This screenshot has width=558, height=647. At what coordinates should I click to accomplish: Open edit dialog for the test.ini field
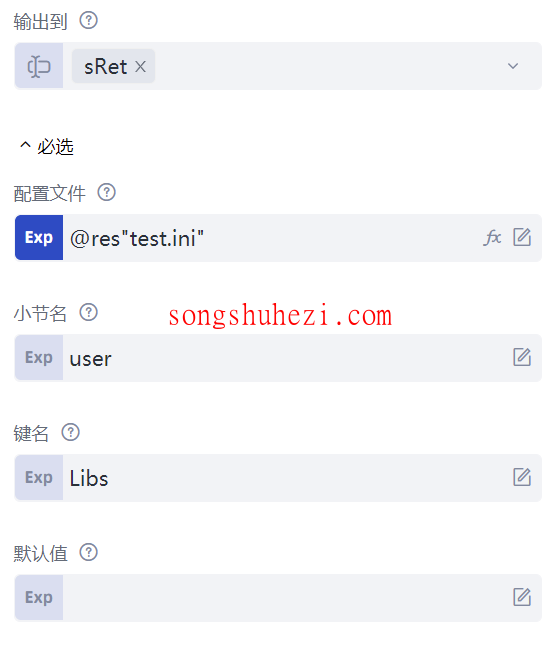[522, 237]
